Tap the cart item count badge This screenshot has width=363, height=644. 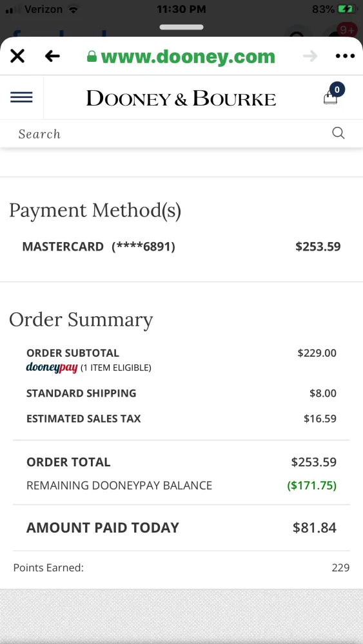point(337,89)
